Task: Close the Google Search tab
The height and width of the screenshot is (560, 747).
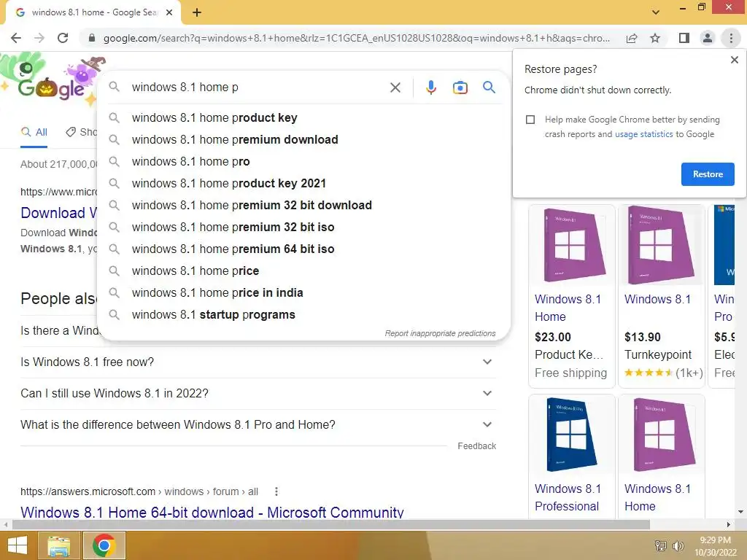Action: pyautogui.click(x=169, y=13)
